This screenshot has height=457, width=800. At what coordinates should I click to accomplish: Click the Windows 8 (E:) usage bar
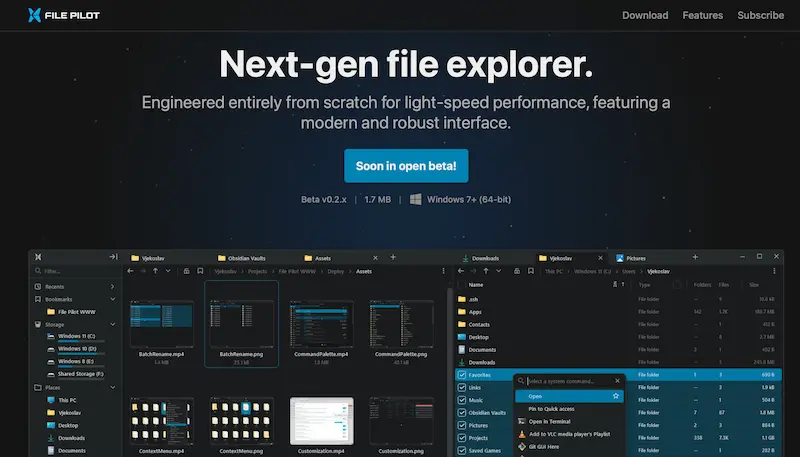pyautogui.click(x=82, y=366)
